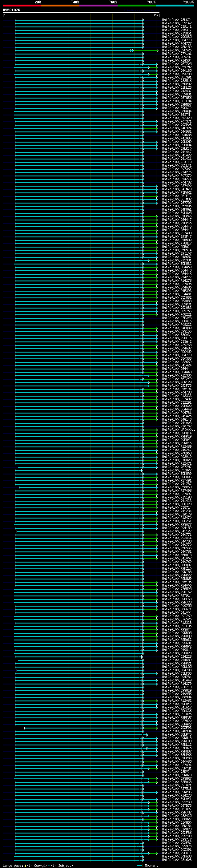Click the 357 query end position label

pos(155,15)
